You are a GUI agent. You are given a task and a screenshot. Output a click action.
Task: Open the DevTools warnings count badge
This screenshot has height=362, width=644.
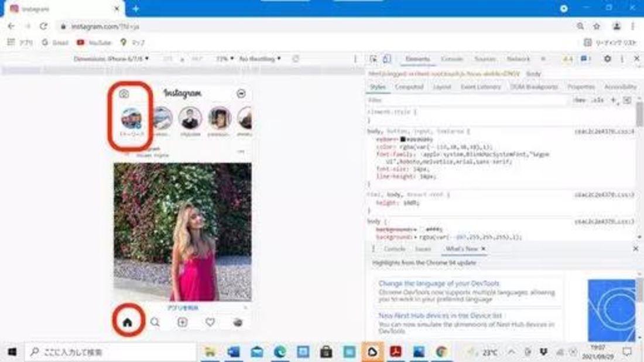[568, 59]
